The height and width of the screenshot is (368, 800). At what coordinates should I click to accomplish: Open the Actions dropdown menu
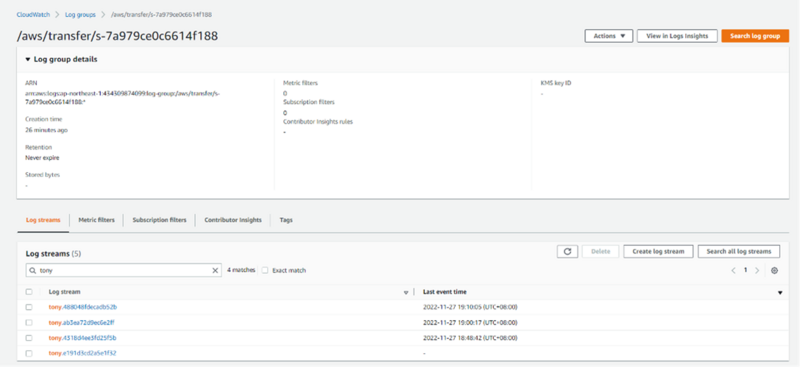point(609,36)
